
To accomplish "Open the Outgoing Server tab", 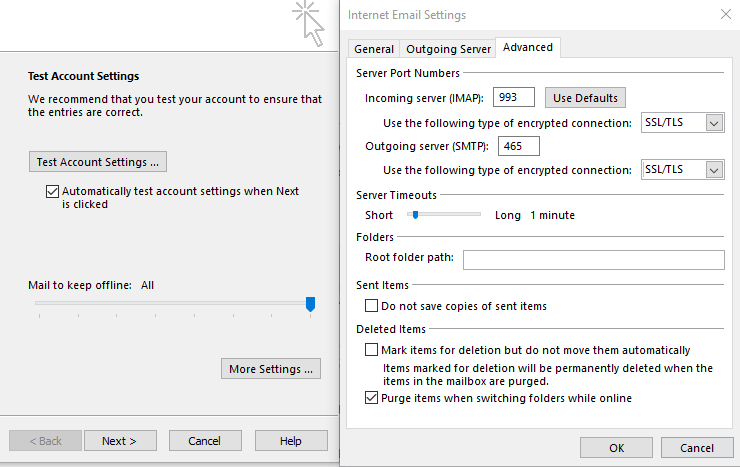I will [448, 49].
